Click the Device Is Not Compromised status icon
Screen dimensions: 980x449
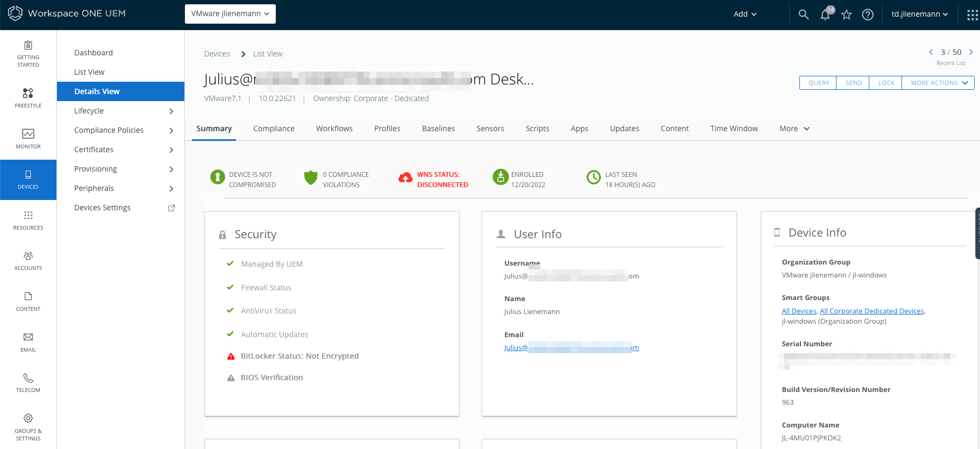click(217, 177)
